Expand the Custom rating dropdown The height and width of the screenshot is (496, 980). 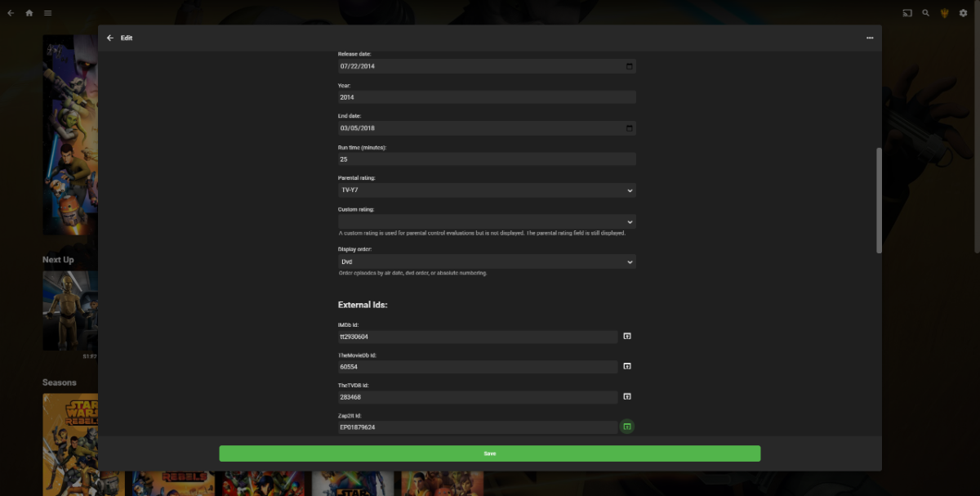487,221
